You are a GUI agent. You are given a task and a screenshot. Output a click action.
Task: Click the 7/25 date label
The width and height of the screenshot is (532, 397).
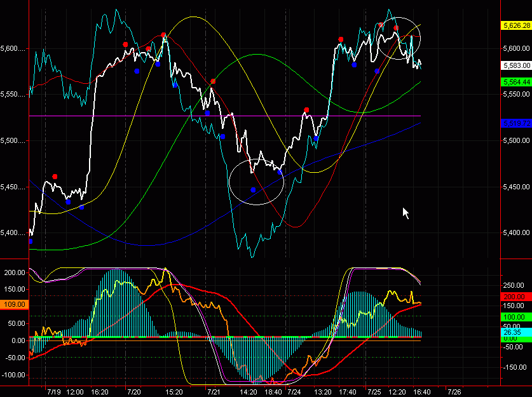pyautogui.click(x=374, y=392)
